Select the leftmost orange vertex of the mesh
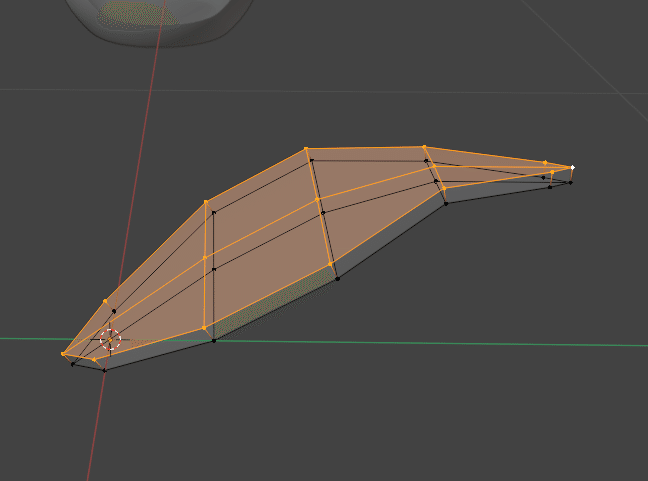This screenshot has width=648, height=481. (63, 354)
